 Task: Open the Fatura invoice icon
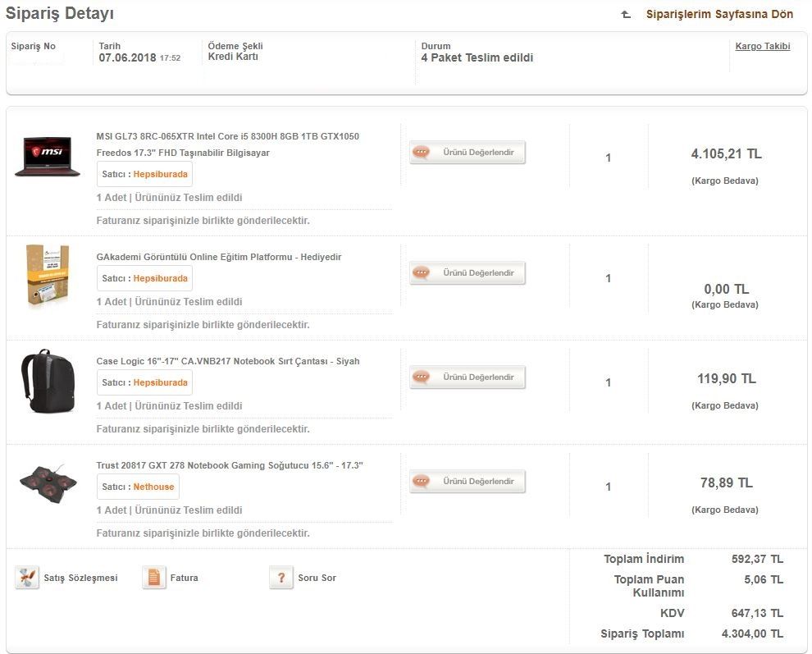(154, 578)
